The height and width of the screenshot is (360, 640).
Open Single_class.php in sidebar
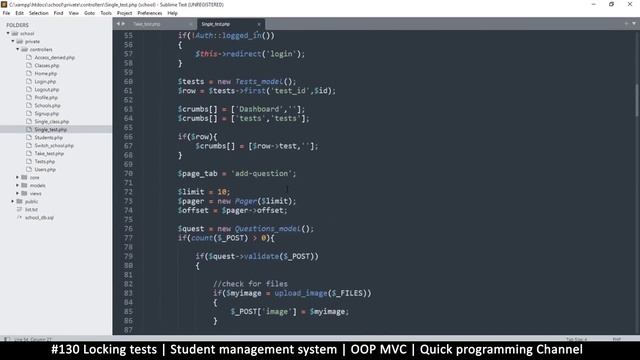click(x=51, y=122)
